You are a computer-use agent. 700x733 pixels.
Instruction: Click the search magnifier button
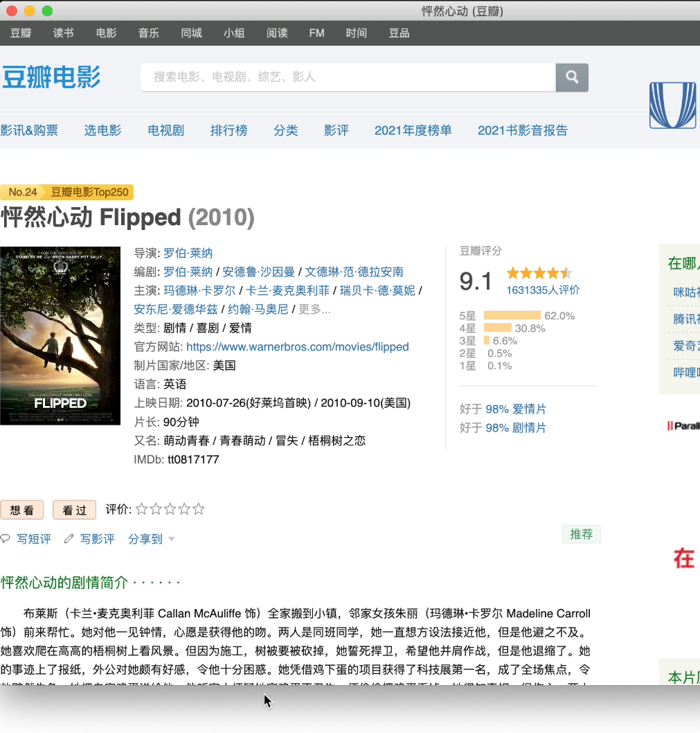(x=571, y=77)
